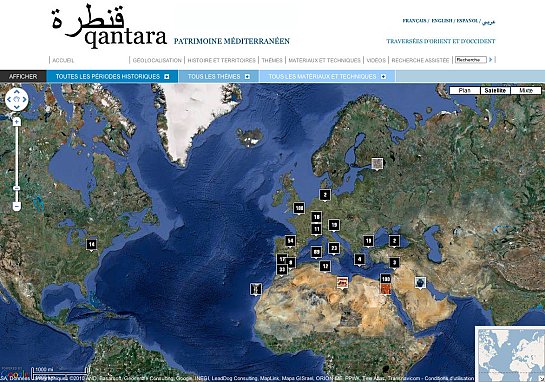This screenshot has height=382, width=545.
Task: Open the 2 cluster marker near Denmark
Action: [x=325, y=195]
